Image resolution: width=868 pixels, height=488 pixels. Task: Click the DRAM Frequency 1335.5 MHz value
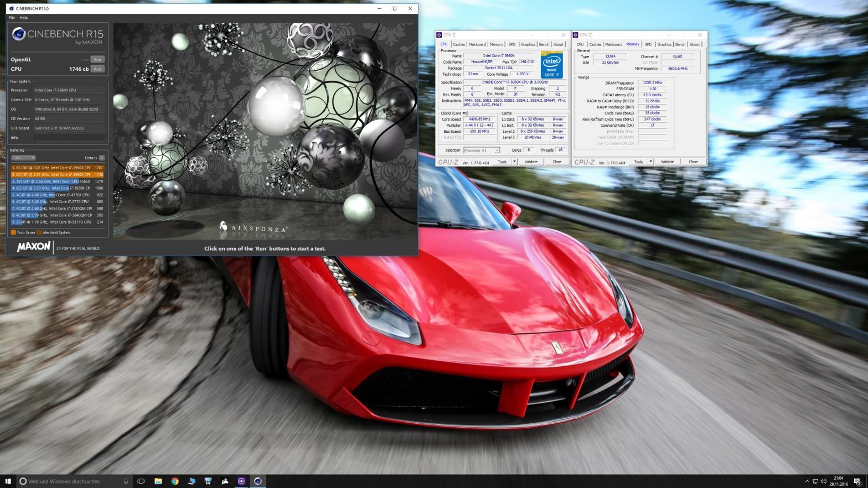[x=652, y=83]
